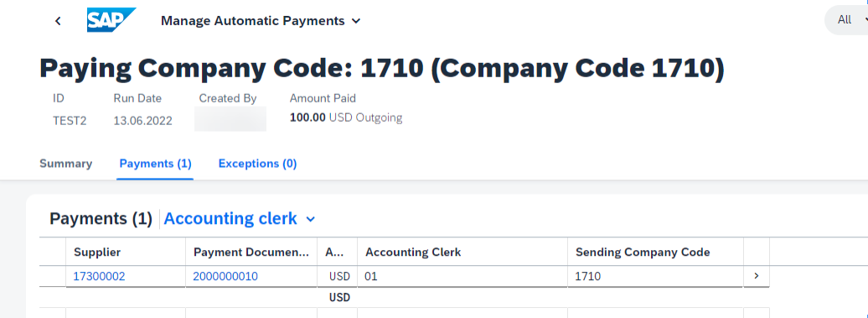This screenshot has height=318, width=868.
Task: Click the row navigation arrow icon
Action: tap(757, 276)
